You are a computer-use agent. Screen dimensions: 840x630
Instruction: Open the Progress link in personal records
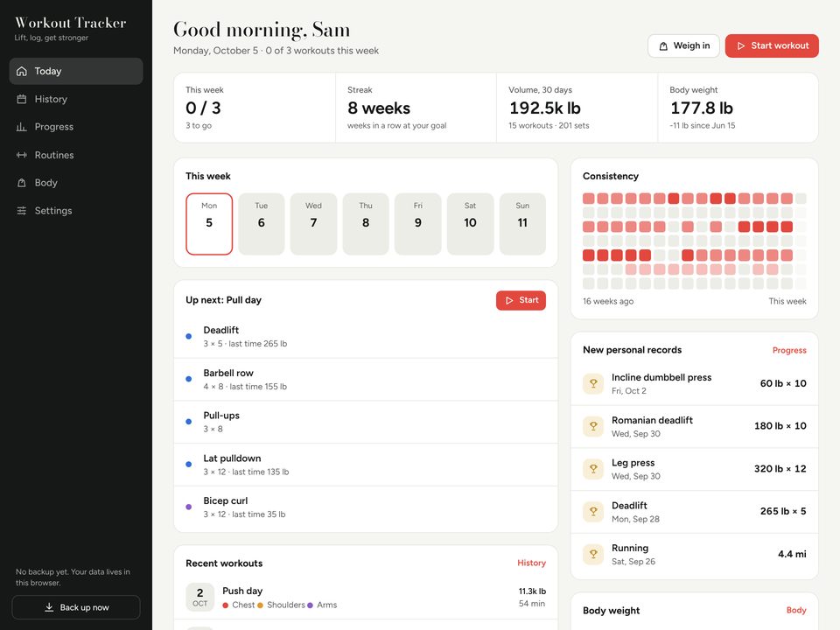[789, 350]
